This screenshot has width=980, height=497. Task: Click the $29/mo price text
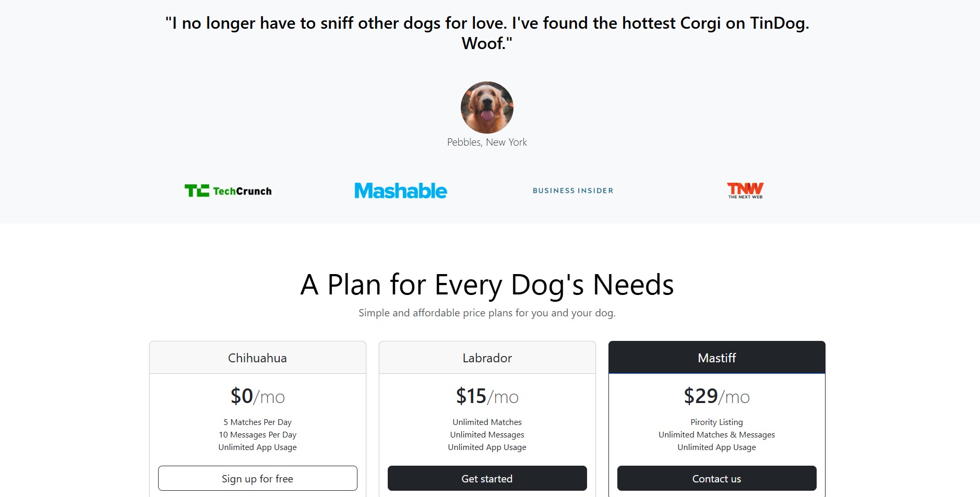click(716, 397)
